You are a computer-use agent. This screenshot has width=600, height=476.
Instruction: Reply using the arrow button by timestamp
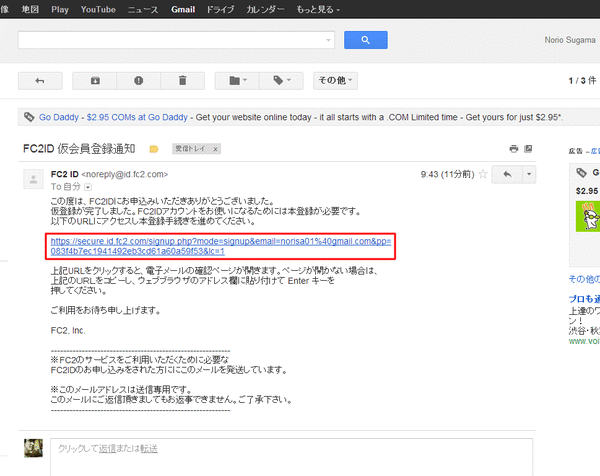507,174
